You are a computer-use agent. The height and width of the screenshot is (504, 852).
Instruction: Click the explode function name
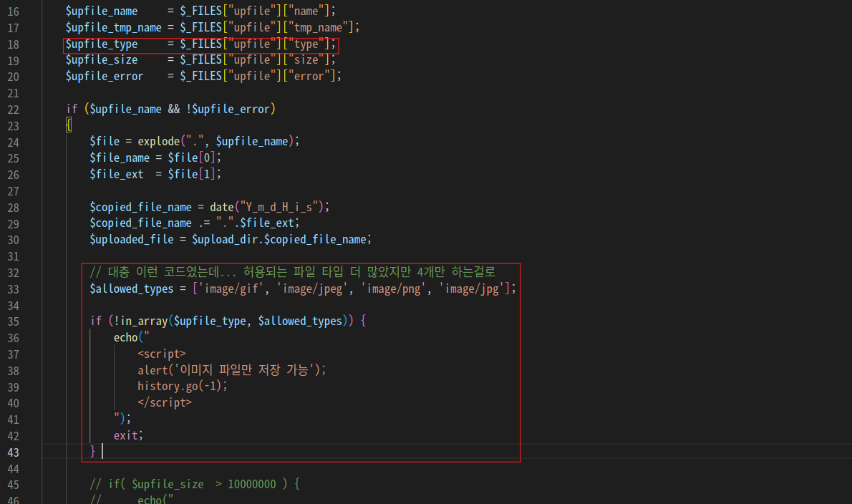coord(159,141)
